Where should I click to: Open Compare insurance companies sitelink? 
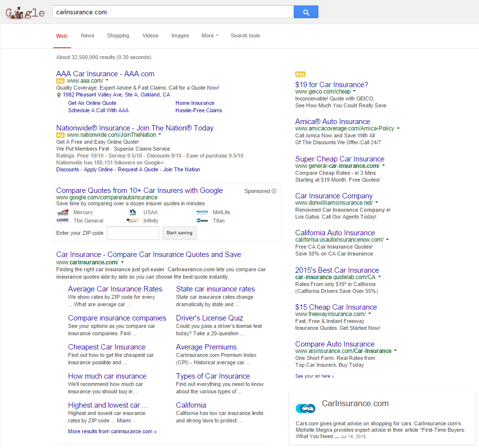[x=117, y=318]
